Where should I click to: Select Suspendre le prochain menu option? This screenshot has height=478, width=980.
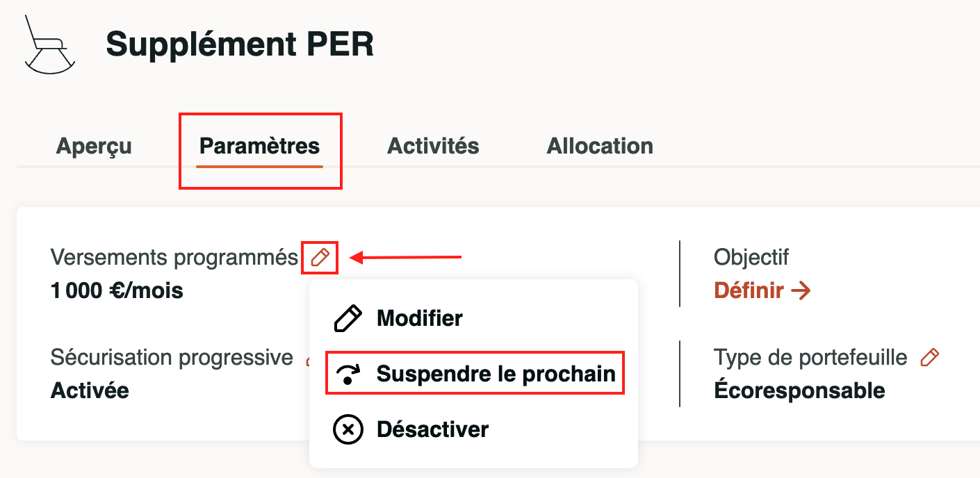pos(496,374)
